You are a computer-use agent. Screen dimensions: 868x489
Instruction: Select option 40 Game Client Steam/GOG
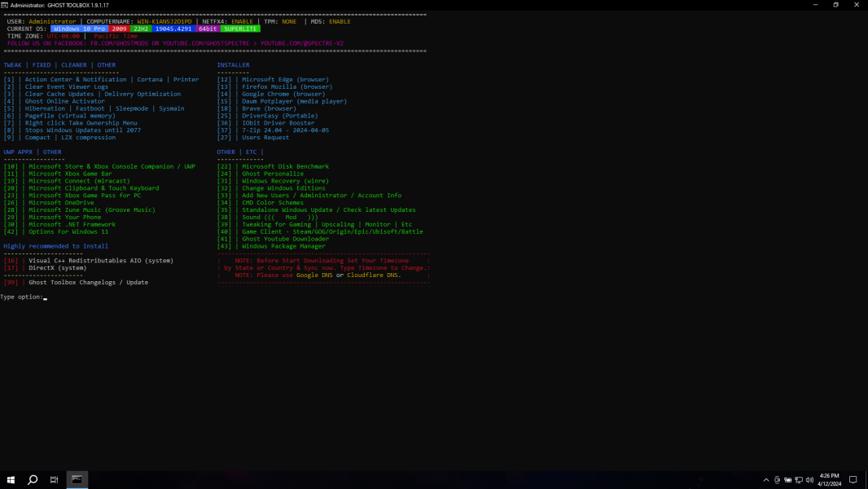coord(320,231)
